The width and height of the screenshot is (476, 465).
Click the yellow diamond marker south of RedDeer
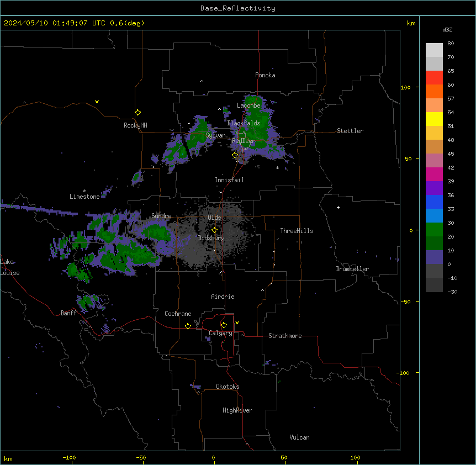tap(235, 155)
